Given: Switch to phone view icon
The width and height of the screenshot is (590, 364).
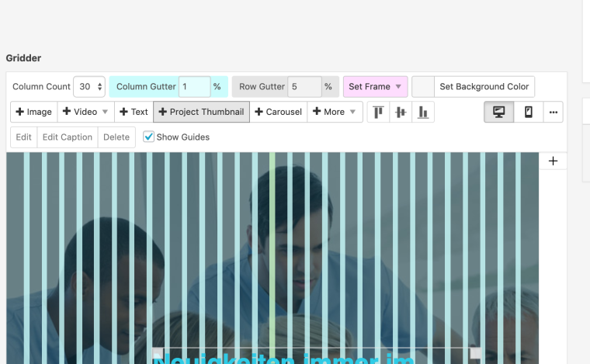Looking at the screenshot, I should click(x=529, y=112).
